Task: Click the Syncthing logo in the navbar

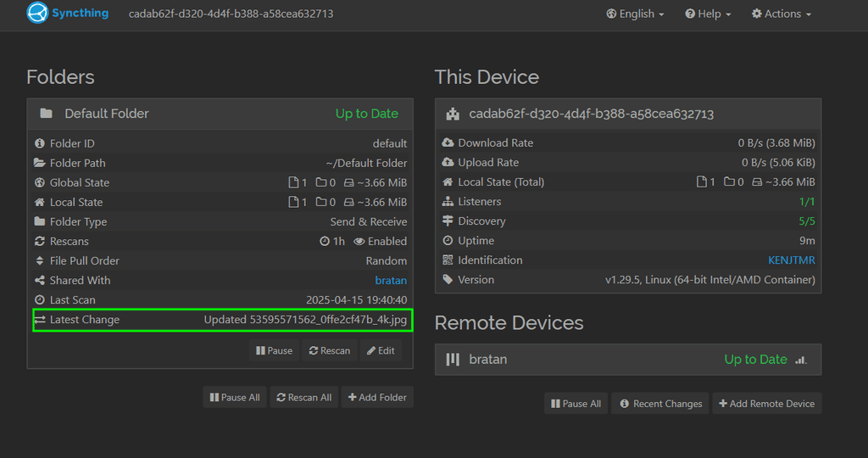Action: pyautogui.click(x=37, y=14)
